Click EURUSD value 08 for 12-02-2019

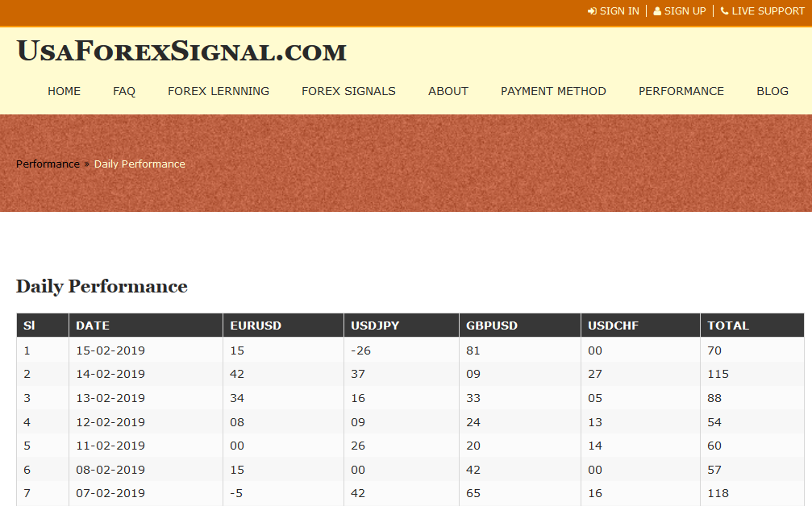click(x=237, y=422)
